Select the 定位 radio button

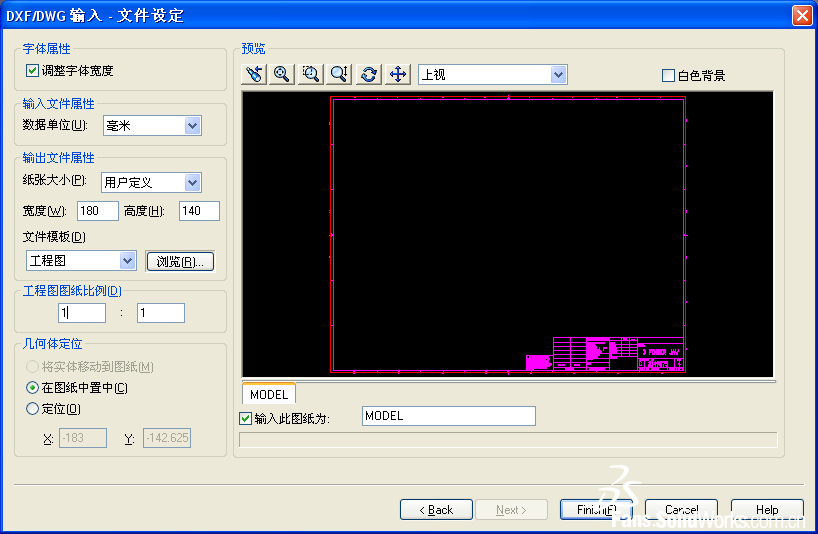click(32, 408)
